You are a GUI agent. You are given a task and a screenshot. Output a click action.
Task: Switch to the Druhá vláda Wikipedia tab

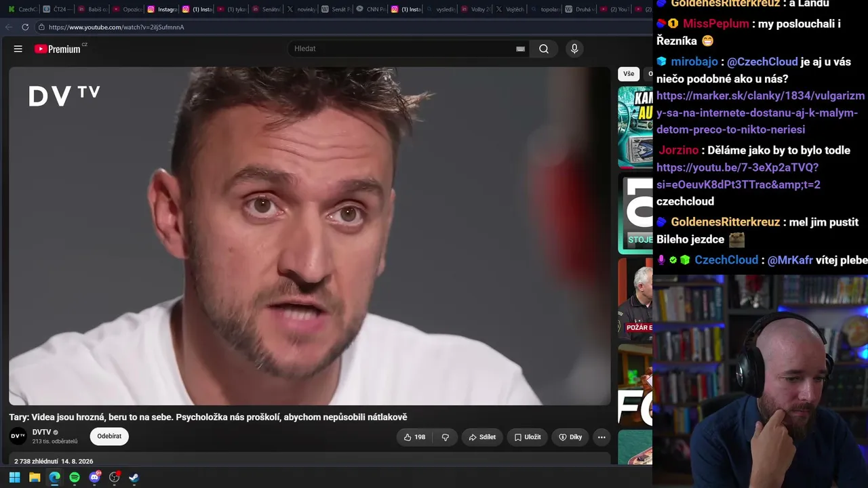point(580,9)
